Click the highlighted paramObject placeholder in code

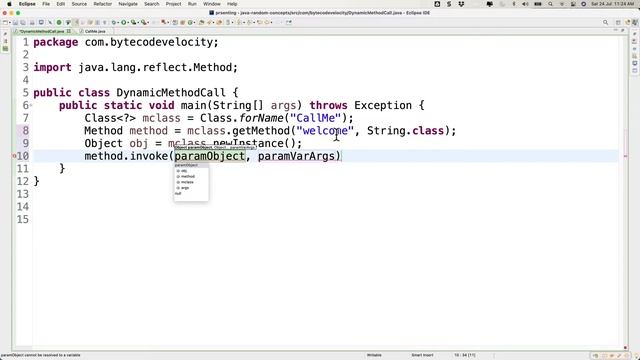209,156
